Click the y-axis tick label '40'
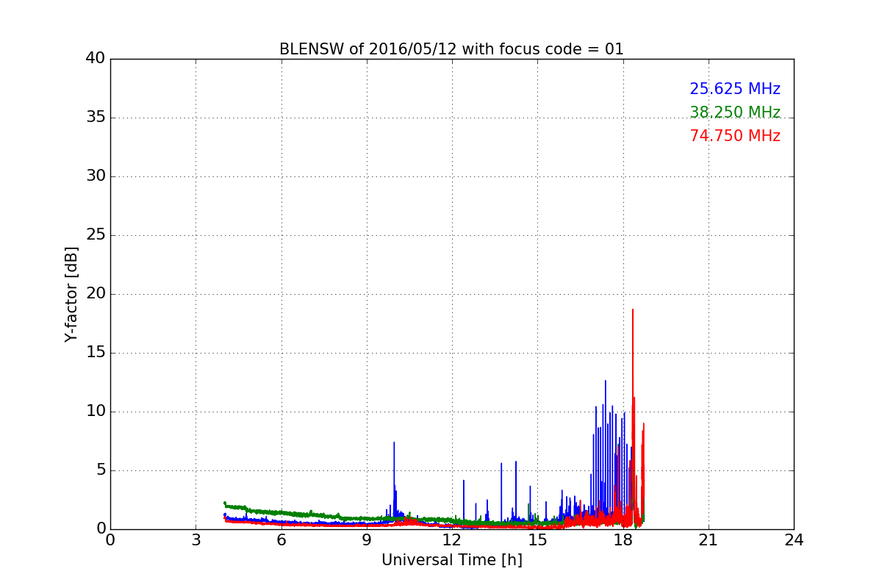 tap(96, 59)
